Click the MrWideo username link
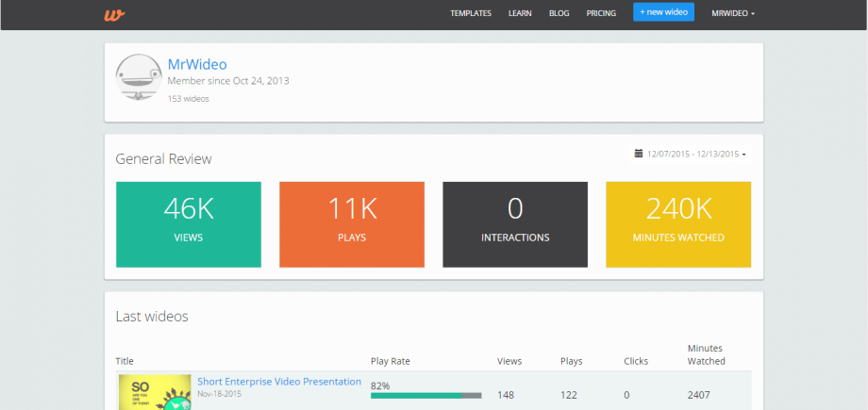Image resolution: width=868 pixels, height=410 pixels. pos(196,64)
